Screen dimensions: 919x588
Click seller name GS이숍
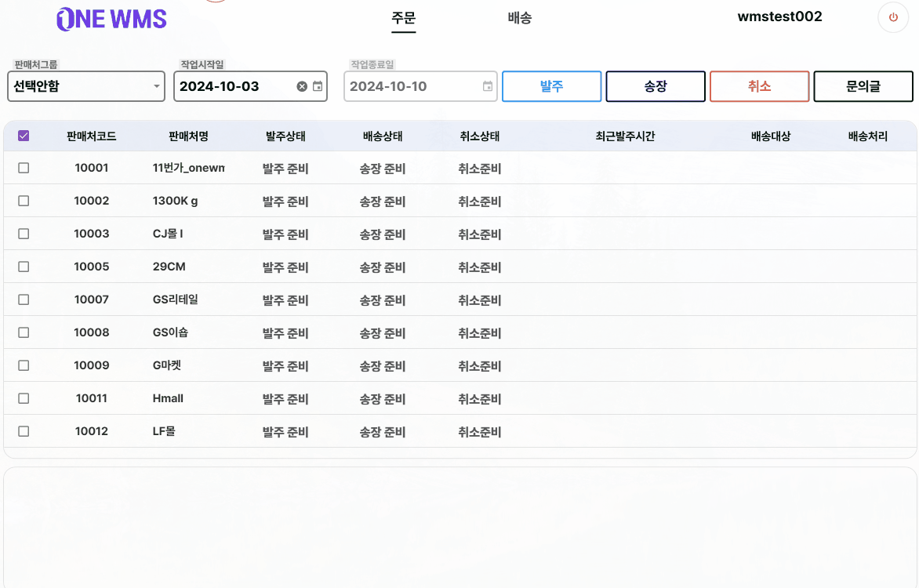click(171, 332)
